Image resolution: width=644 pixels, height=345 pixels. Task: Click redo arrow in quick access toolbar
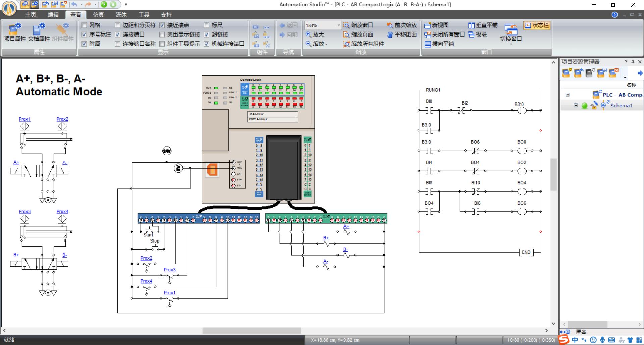88,4
